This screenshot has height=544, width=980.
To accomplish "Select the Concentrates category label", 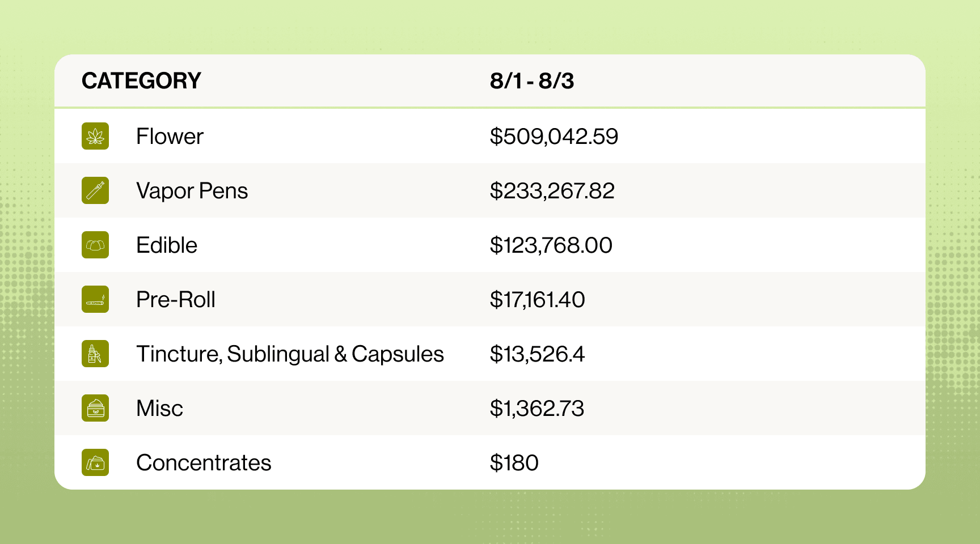I will [x=204, y=463].
